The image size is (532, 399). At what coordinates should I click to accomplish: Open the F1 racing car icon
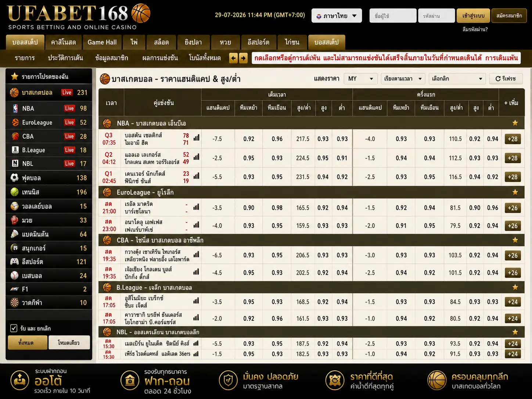click(x=14, y=289)
